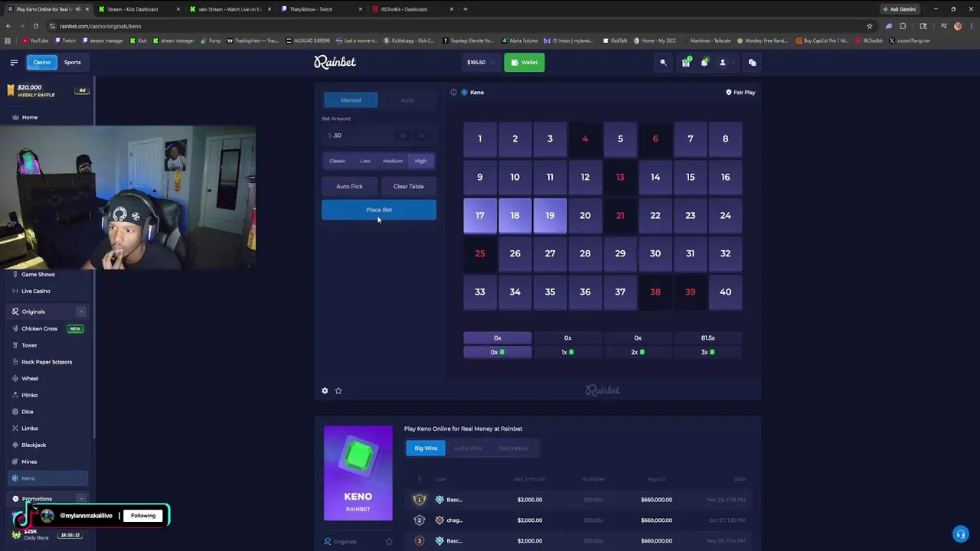Open the Big Wins tab
Image resolution: width=980 pixels, height=551 pixels.
click(x=426, y=448)
